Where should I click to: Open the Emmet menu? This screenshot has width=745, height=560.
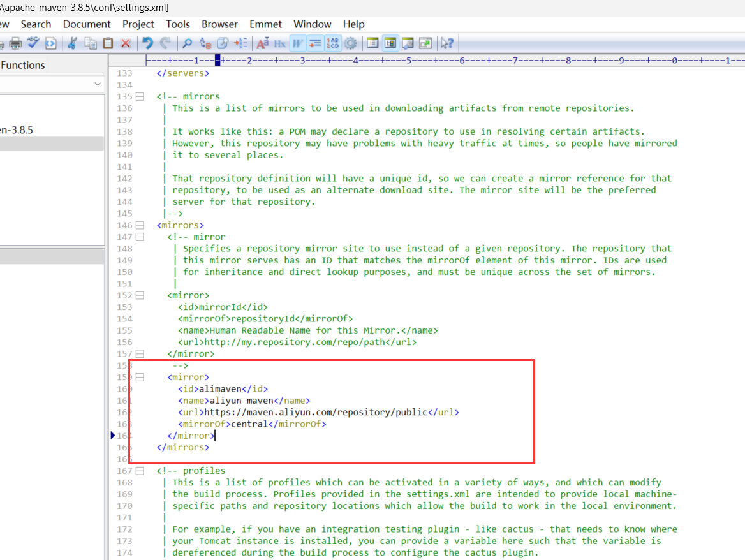(265, 24)
